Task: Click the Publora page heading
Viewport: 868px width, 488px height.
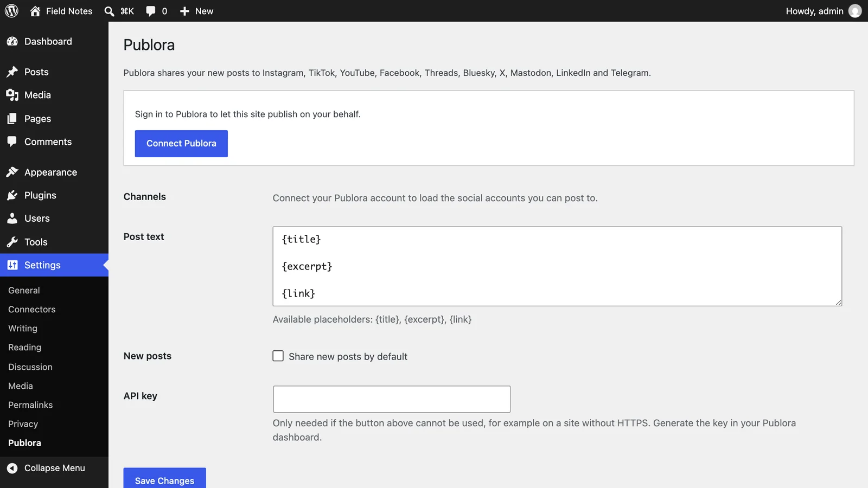Action: click(149, 45)
